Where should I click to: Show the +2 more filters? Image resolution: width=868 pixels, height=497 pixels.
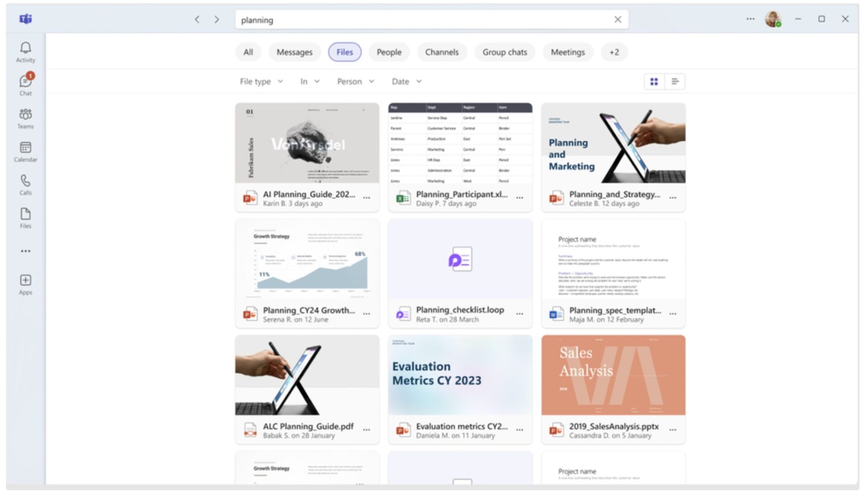pos(614,52)
